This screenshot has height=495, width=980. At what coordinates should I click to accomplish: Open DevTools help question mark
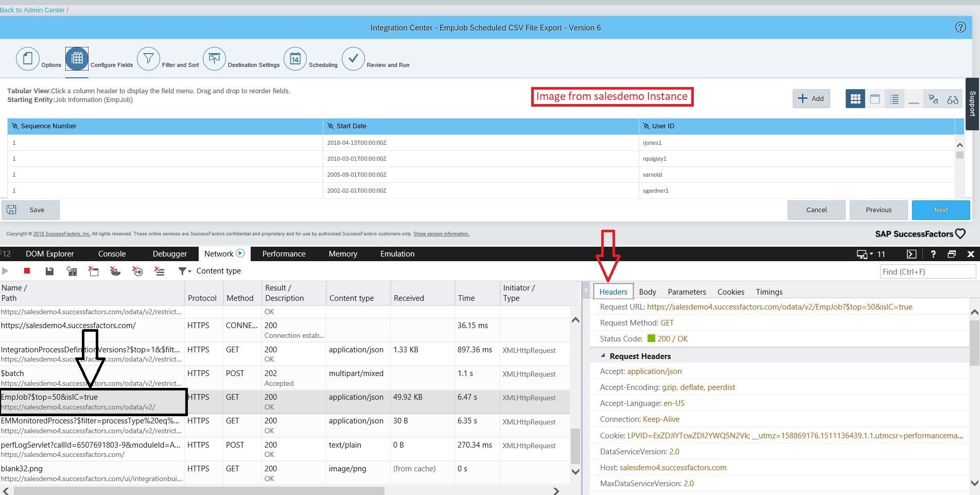pyautogui.click(x=933, y=254)
